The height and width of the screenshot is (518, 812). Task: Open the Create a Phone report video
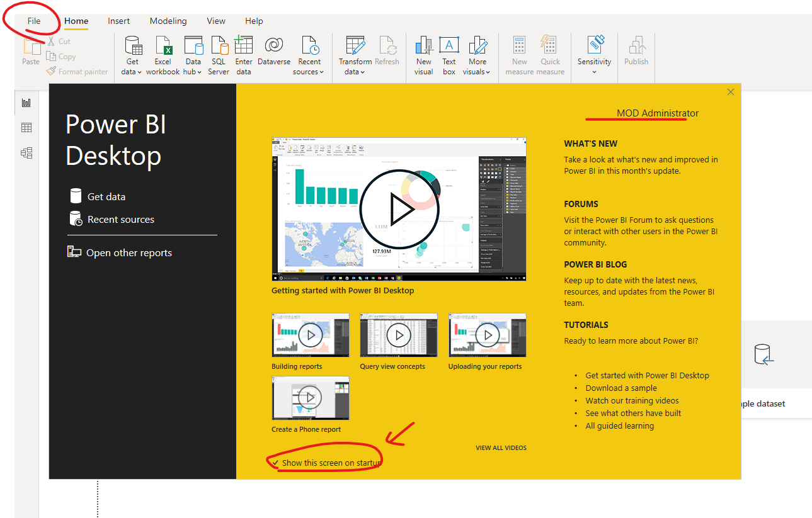coord(311,398)
